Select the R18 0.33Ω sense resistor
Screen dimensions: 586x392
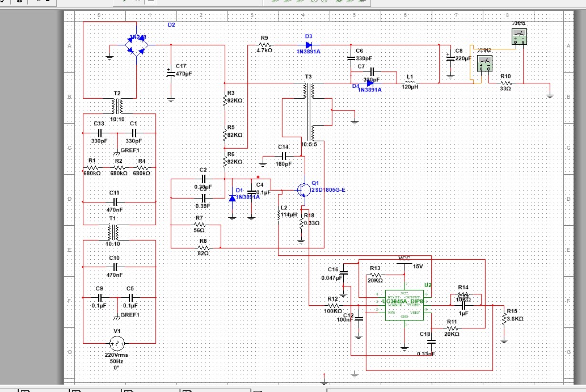[x=302, y=224]
